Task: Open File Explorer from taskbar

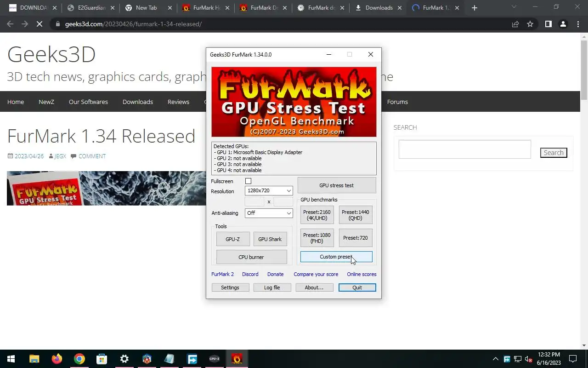Action: [x=34, y=359]
